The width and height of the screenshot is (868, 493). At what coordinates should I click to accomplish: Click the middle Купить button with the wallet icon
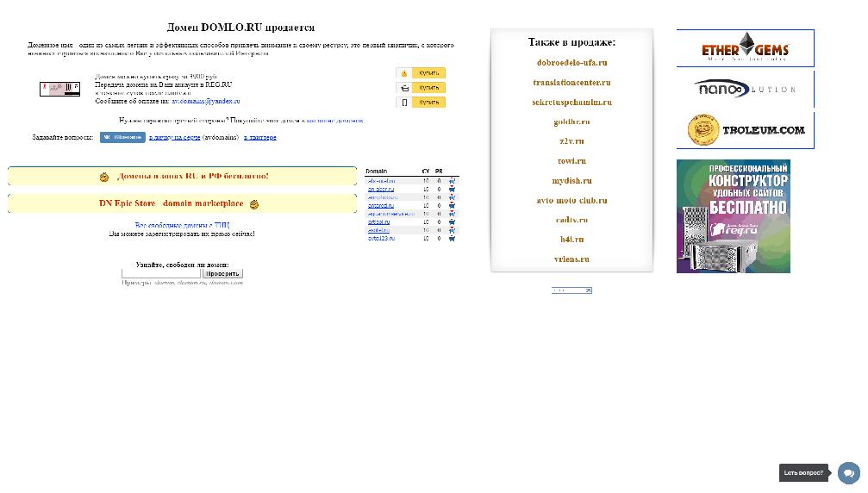pyautogui.click(x=421, y=87)
